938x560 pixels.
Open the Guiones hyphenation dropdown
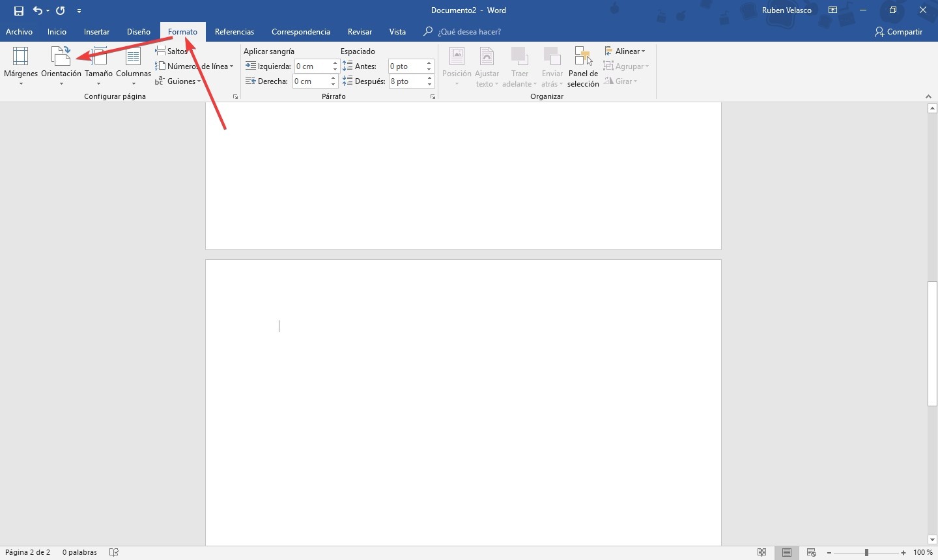[x=178, y=81]
